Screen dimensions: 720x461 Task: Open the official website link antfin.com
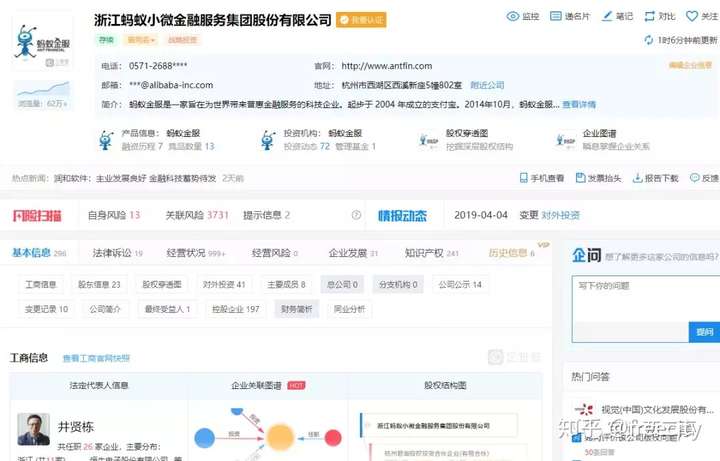click(387, 66)
